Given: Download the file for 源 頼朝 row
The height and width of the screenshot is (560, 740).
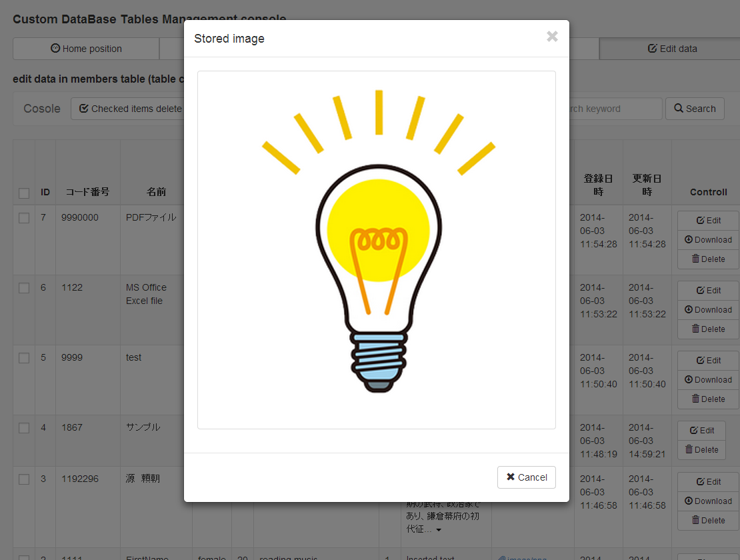Looking at the screenshot, I should [x=708, y=501].
